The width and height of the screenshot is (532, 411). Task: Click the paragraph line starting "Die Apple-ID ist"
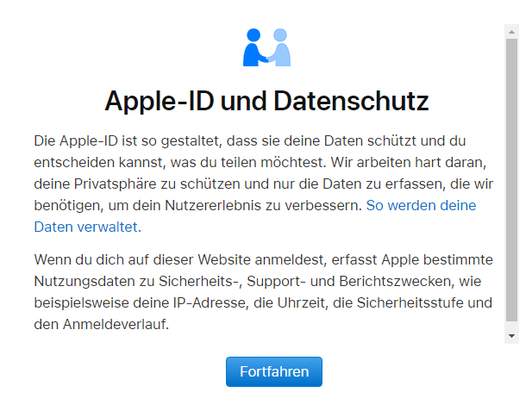[254, 139]
